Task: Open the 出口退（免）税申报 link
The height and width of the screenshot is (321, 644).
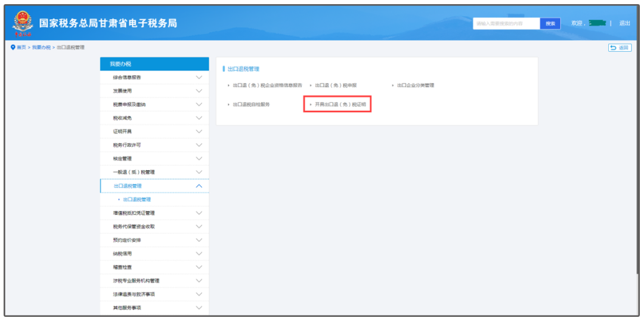Action: [336, 85]
